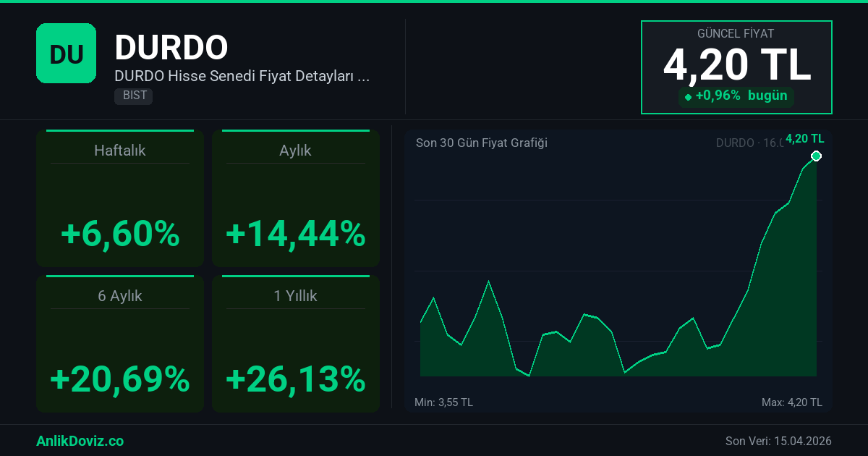Select the Aylık performance card header
Viewport: 868px width, 456px height.
click(295, 151)
